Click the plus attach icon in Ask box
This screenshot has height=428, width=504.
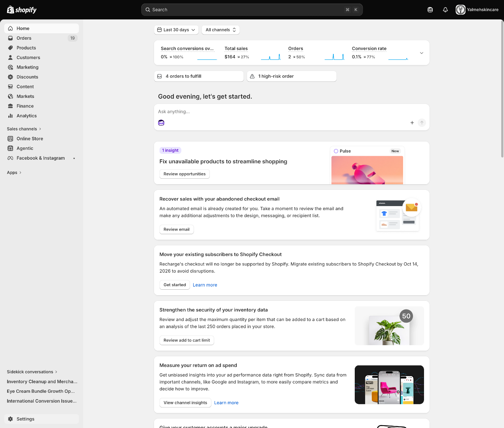point(412,123)
